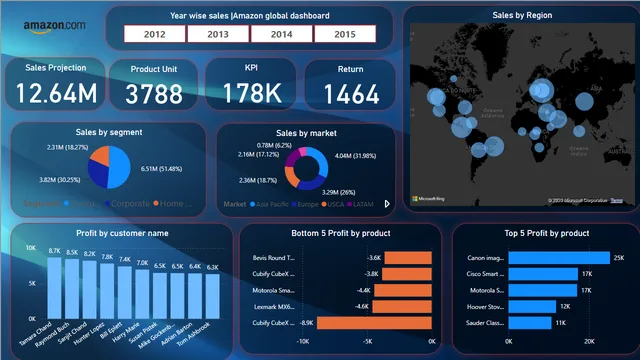This screenshot has width=640, height=360.
Task: Click the Sales by segment title
Action: 109,132
